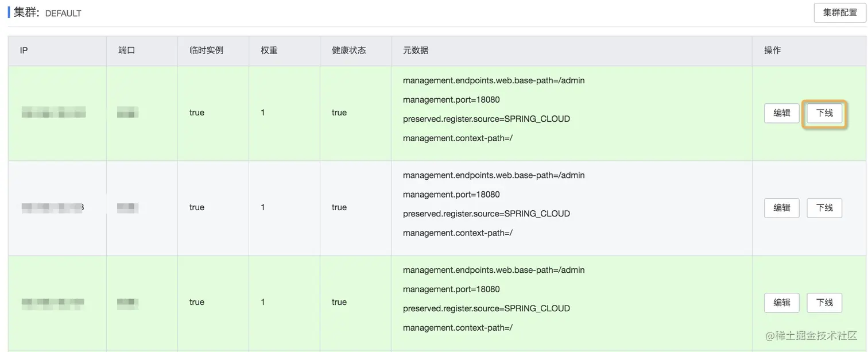Click the orange-highlighted 下线 button

(x=824, y=113)
